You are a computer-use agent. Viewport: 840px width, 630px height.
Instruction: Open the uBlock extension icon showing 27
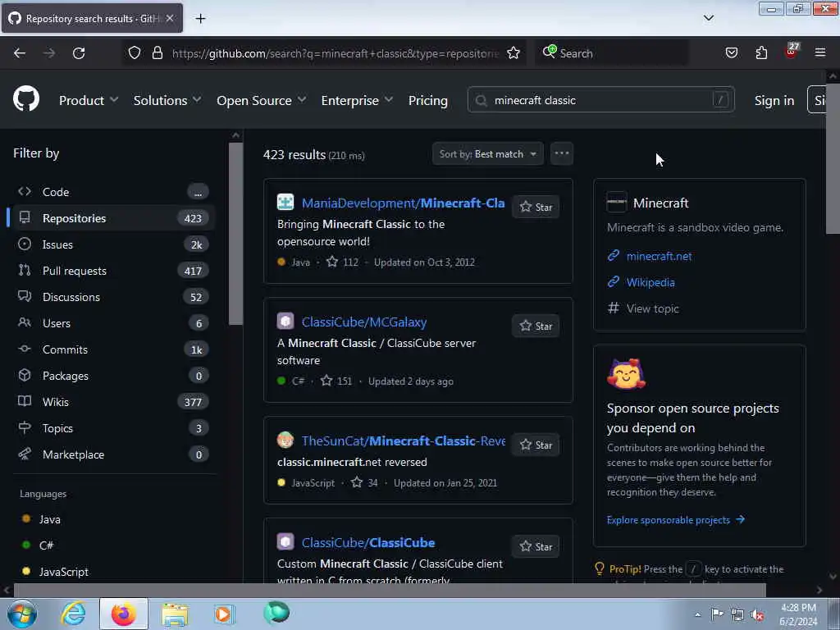tap(792, 51)
